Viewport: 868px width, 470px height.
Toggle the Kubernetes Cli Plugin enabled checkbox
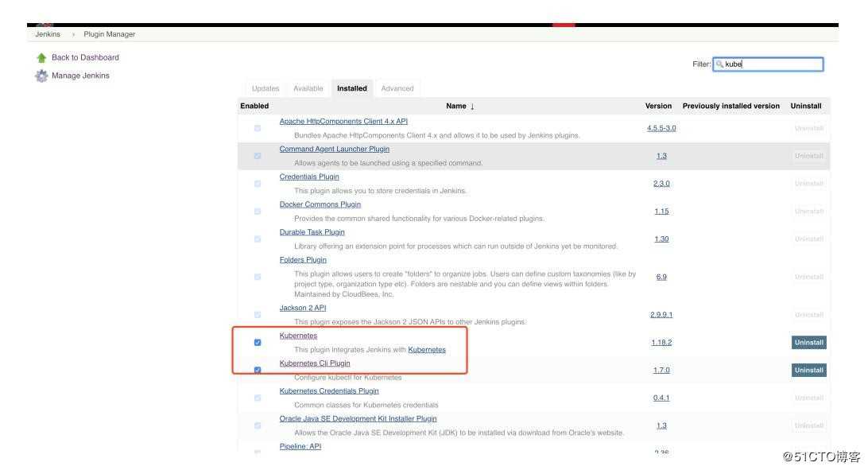(x=258, y=370)
